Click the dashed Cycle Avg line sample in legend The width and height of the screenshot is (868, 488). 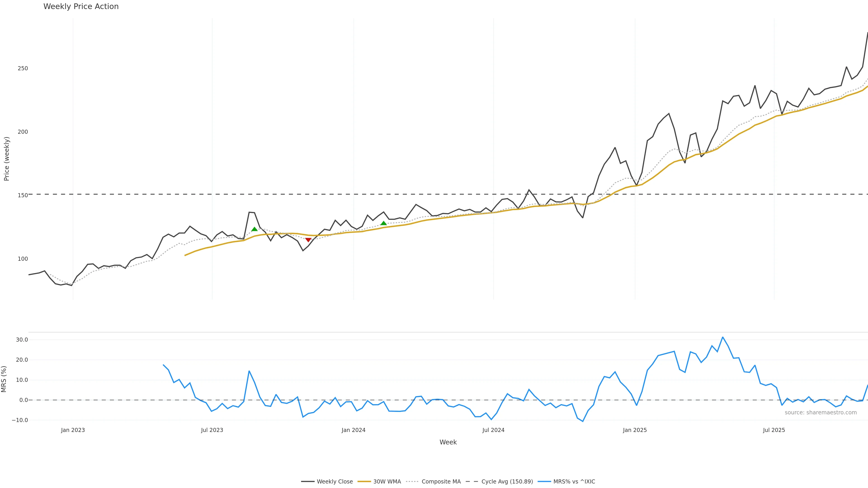(x=472, y=482)
